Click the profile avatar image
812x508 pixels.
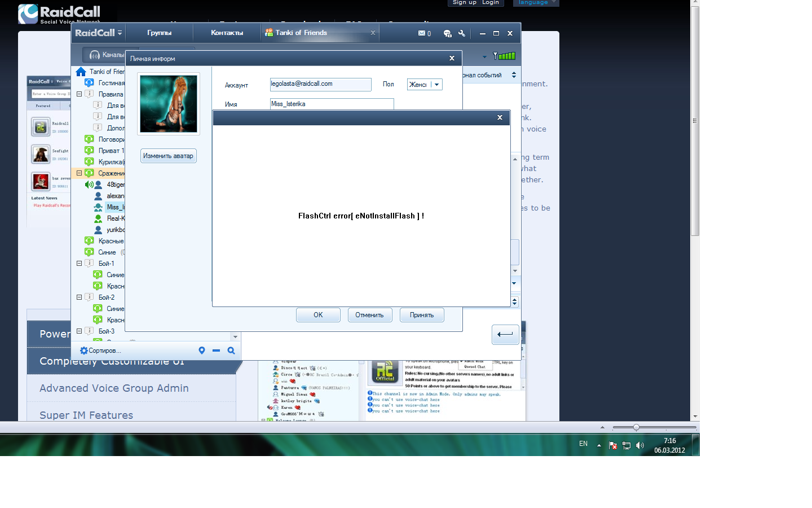(x=169, y=104)
